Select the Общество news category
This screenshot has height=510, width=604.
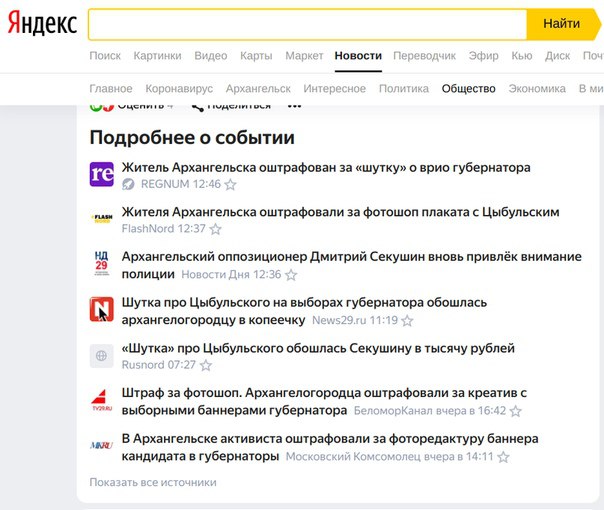[468, 89]
